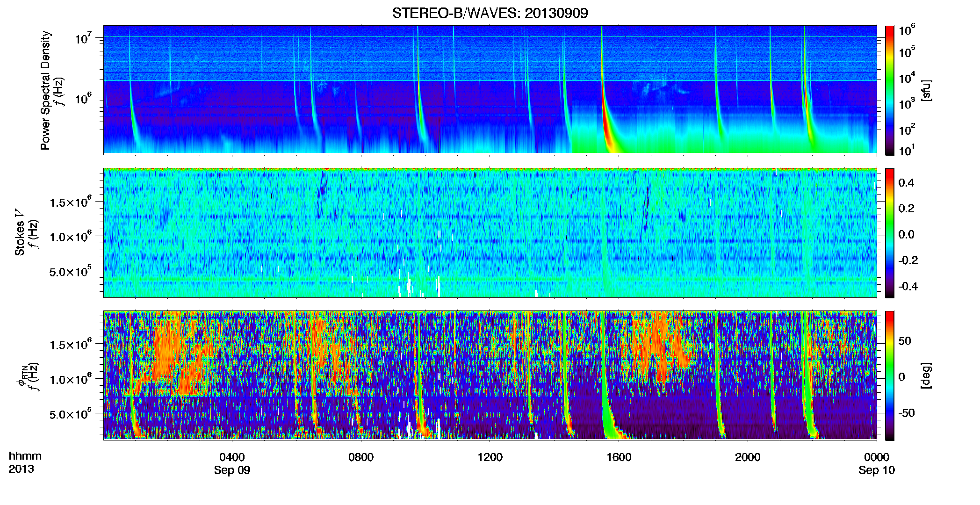
Task: Click the [sfu] colorbar unit label
Action: [926, 90]
